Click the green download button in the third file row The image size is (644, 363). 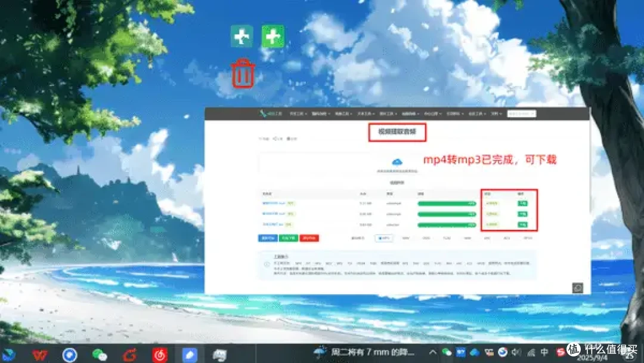(x=522, y=225)
